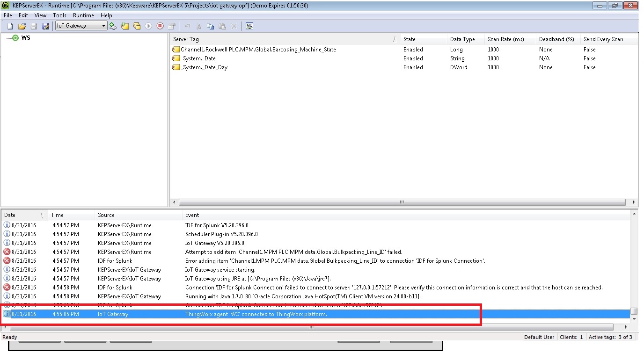
Task: Select the ThingWorx agent connected log entry
Action: click(281, 314)
